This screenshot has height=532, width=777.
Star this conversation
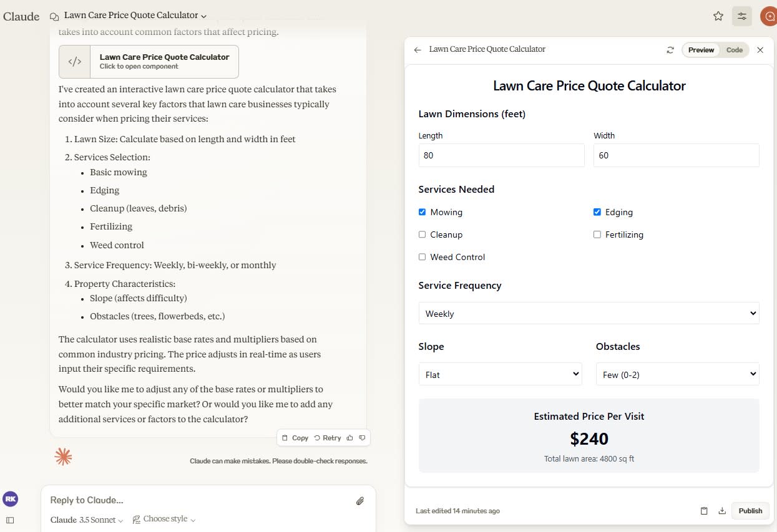coord(718,16)
